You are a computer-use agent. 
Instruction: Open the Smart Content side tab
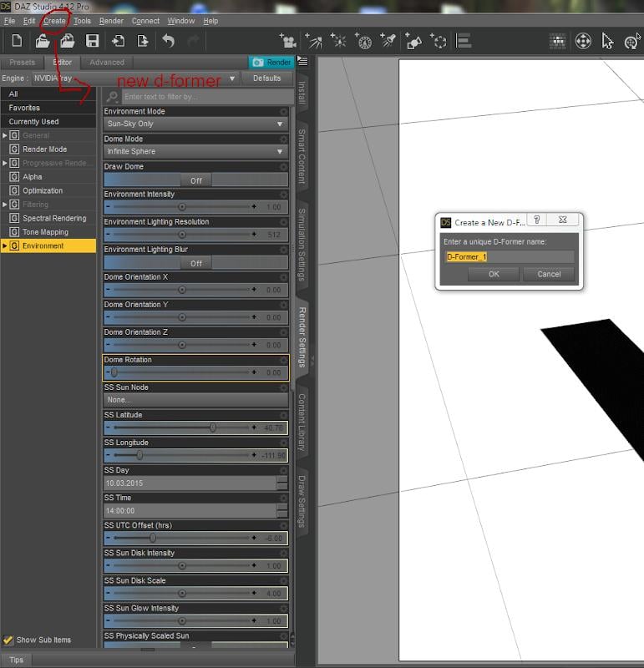302,156
